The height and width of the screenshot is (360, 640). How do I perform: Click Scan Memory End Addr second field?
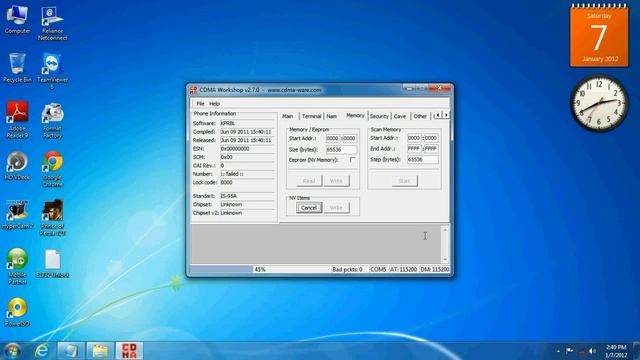(x=431, y=149)
